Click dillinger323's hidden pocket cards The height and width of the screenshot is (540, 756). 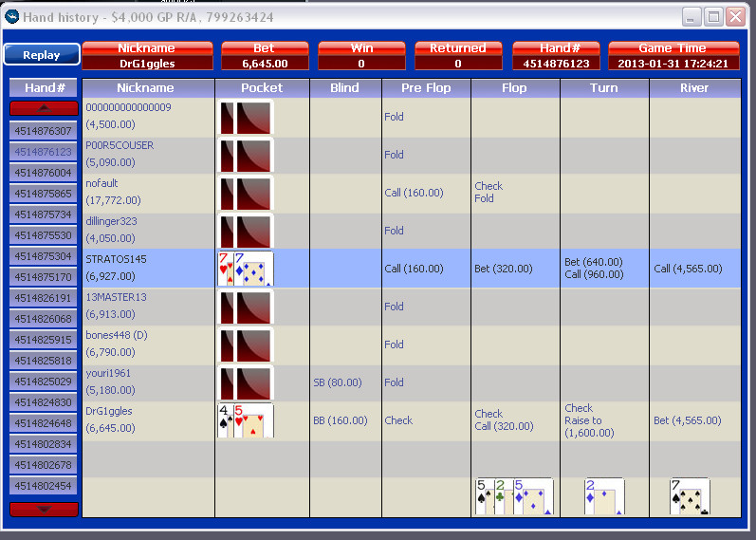[x=246, y=231]
